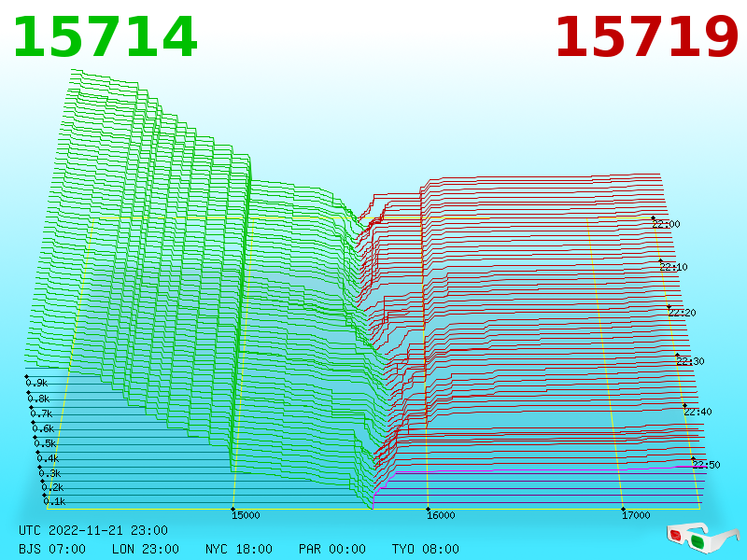Click the 22:30 time axis label
Screen dimensions: 747x560
[690, 361]
